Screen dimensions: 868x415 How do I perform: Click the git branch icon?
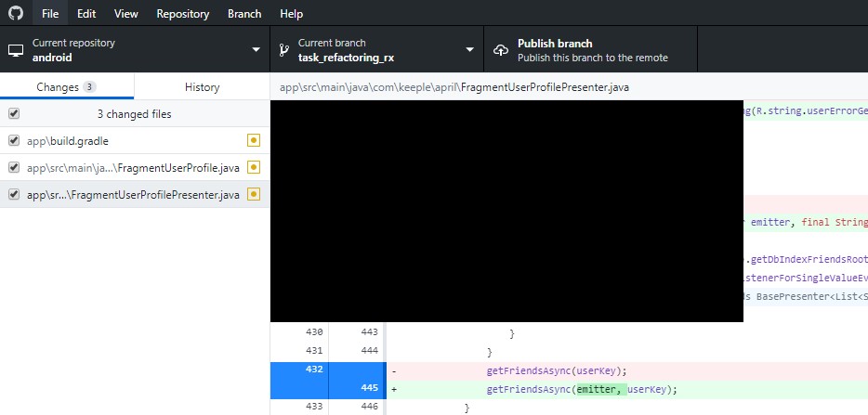pos(284,50)
